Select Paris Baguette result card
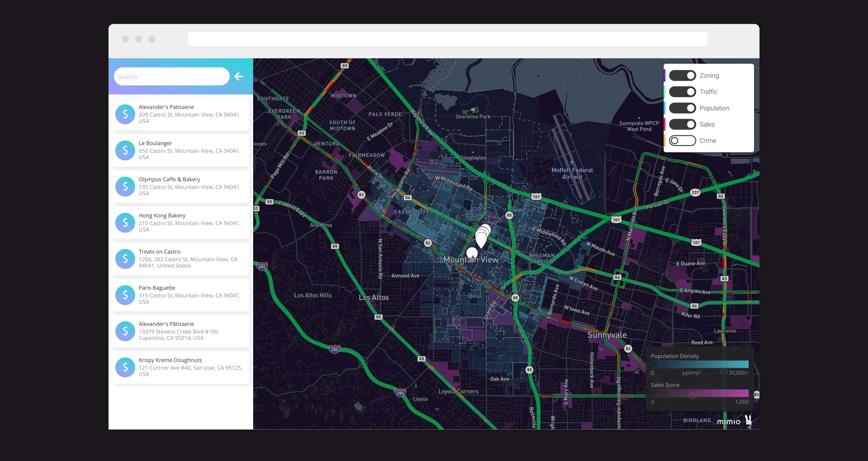 [181, 295]
